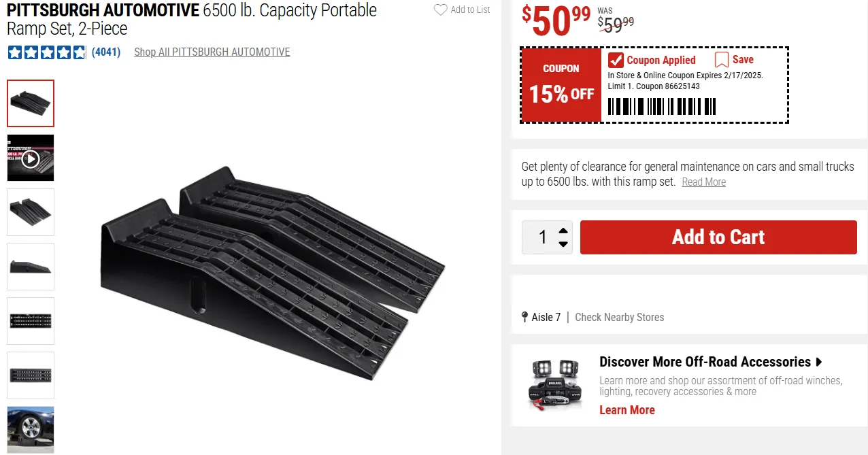Click the star rating icons
This screenshot has height=455, width=868.
point(47,52)
